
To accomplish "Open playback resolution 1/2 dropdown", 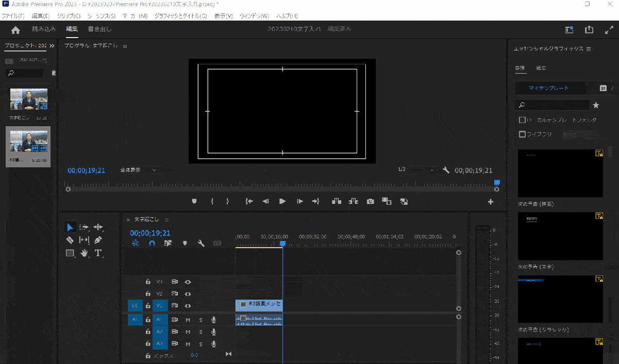I will pos(416,170).
